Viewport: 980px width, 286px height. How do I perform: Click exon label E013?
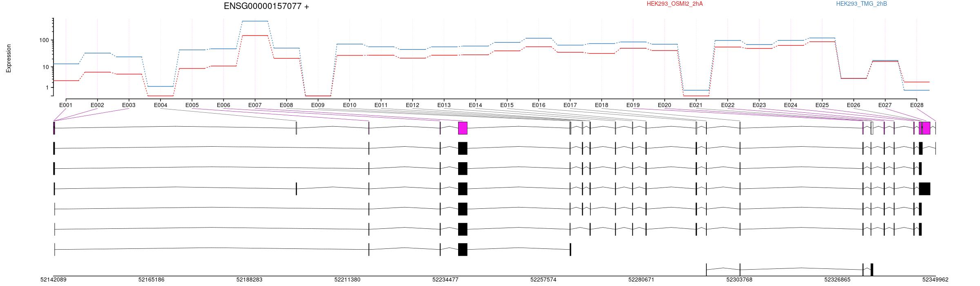tap(444, 105)
